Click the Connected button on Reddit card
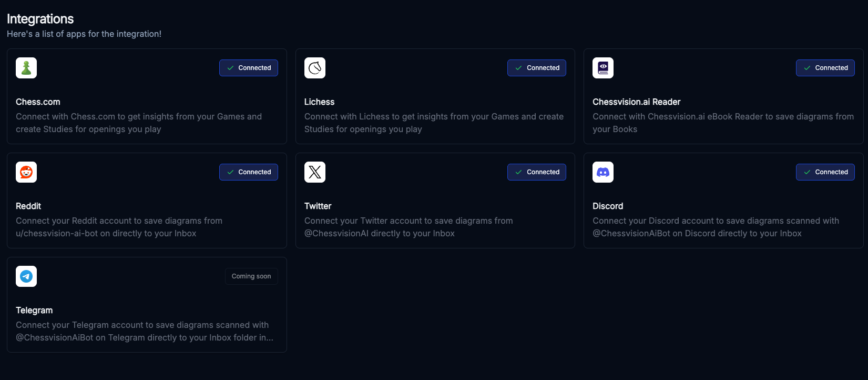 coord(249,172)
